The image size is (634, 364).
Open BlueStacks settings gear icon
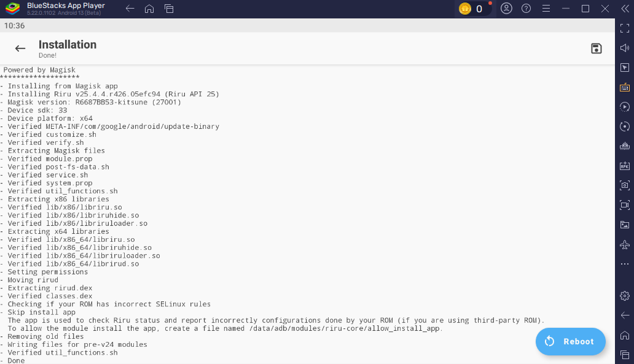625,296
